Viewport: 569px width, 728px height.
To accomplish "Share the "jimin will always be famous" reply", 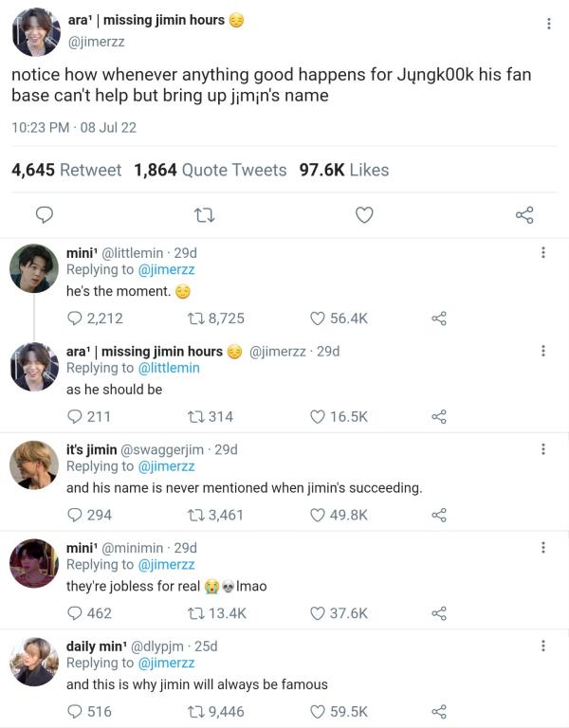I will pos(438,711).
